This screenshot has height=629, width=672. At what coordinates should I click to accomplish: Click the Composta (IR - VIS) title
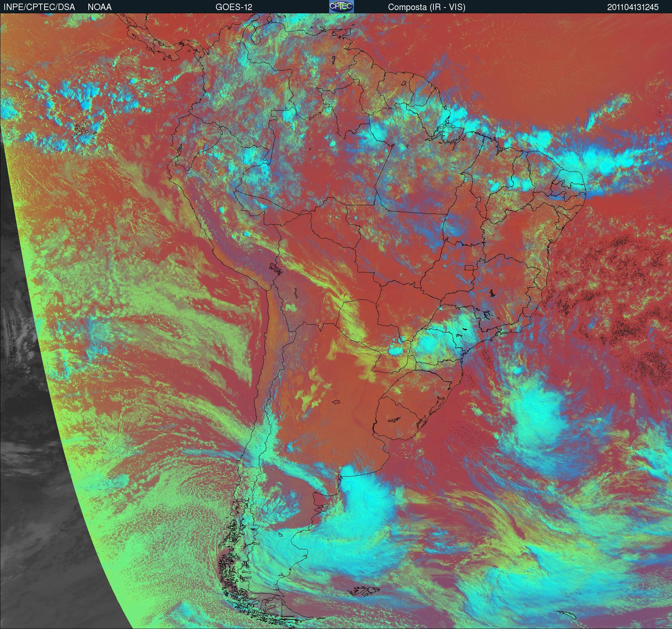427,7
